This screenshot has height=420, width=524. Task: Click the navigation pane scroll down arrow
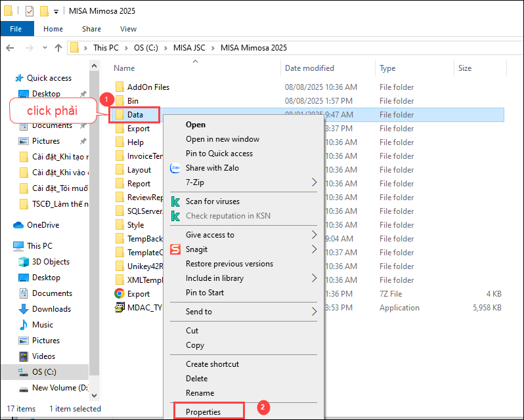click(95, 396)
